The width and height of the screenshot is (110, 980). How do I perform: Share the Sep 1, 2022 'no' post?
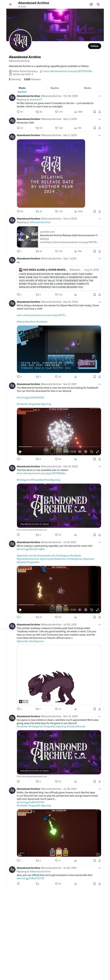point(99,294)
